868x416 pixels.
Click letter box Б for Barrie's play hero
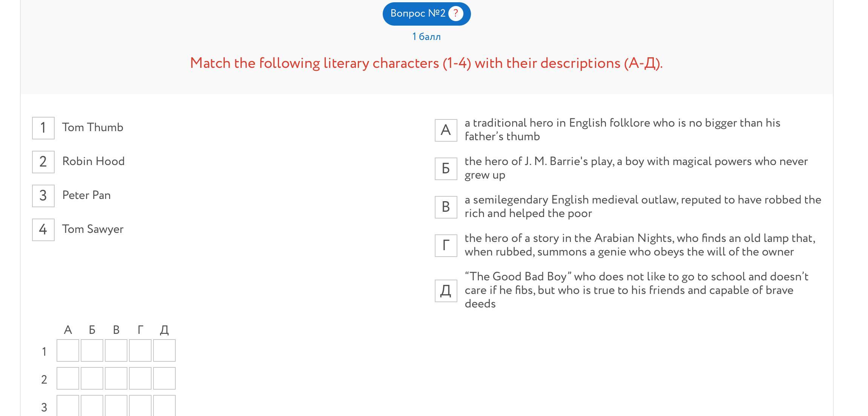(x=446, y=169)
